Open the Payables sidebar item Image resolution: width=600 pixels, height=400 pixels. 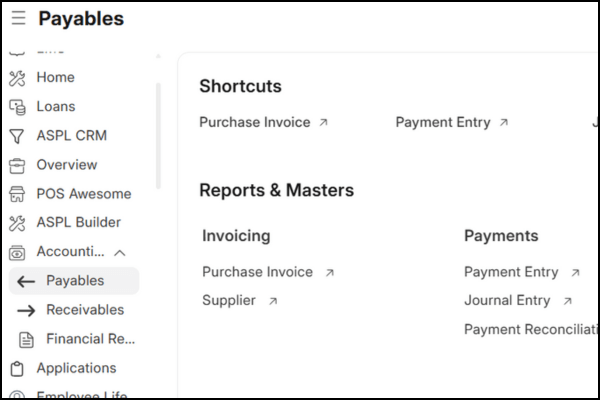coord(74,281)
